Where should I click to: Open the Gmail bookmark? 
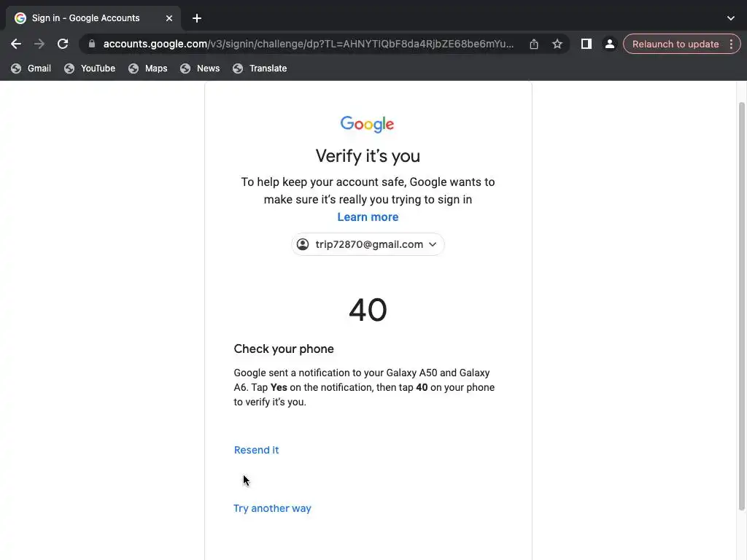[x=31, y=69]
